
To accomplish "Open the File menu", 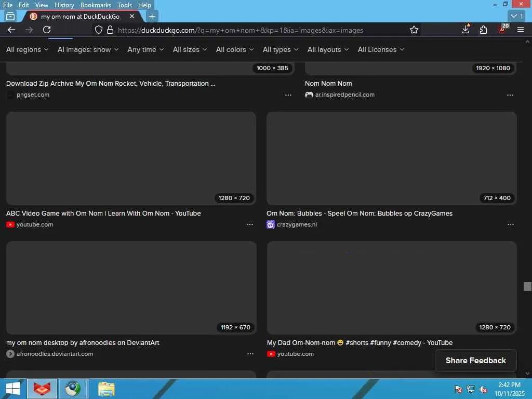I will pyautogui.click(x=8, y=5).
